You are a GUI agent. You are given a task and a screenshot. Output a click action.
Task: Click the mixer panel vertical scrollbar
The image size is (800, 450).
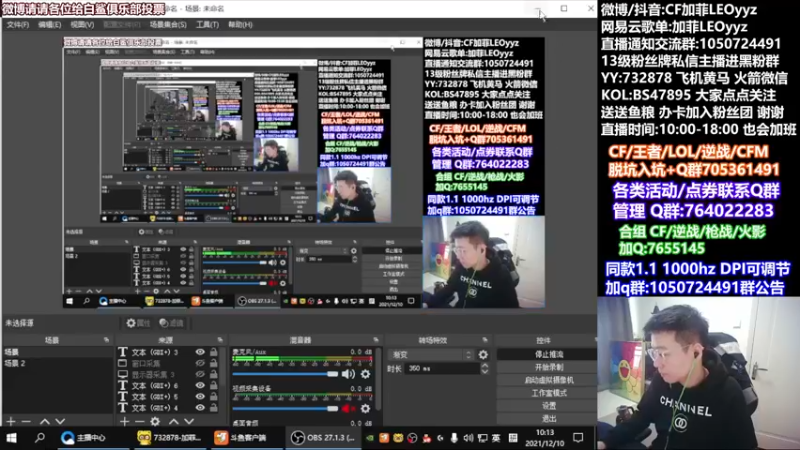(x=378, y=379)
